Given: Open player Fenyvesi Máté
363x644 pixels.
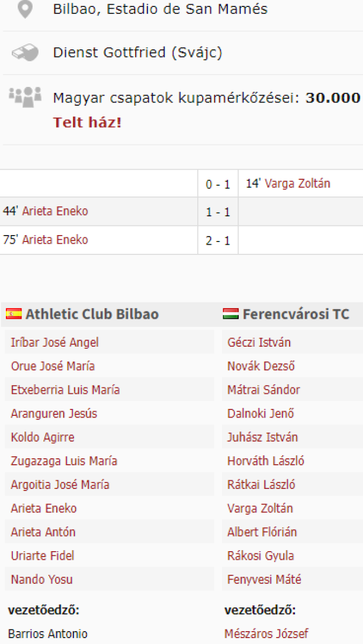Looking at the screenshot, I should (264, 579).
